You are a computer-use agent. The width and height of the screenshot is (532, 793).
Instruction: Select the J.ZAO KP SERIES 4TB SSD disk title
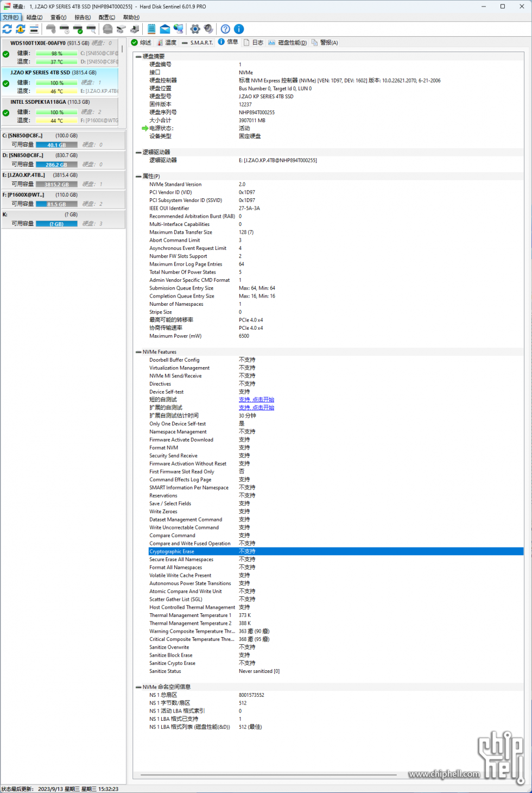(40, 73)
